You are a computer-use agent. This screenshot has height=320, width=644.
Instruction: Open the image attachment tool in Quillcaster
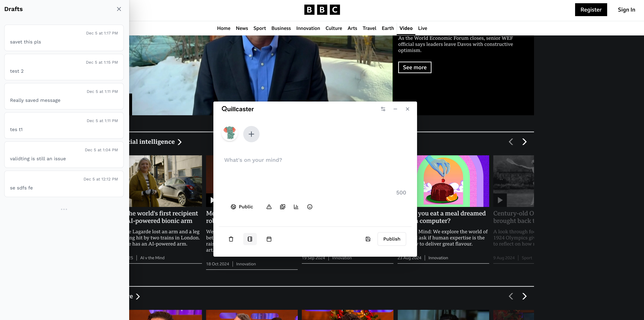[x=282, y=207]
